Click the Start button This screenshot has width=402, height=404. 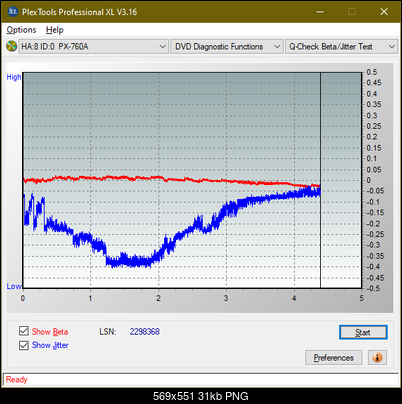coord(363,332)
